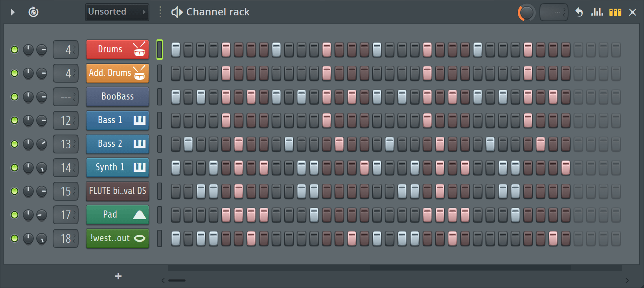Click the horizontal scrollbar thumb

[177, 281]
